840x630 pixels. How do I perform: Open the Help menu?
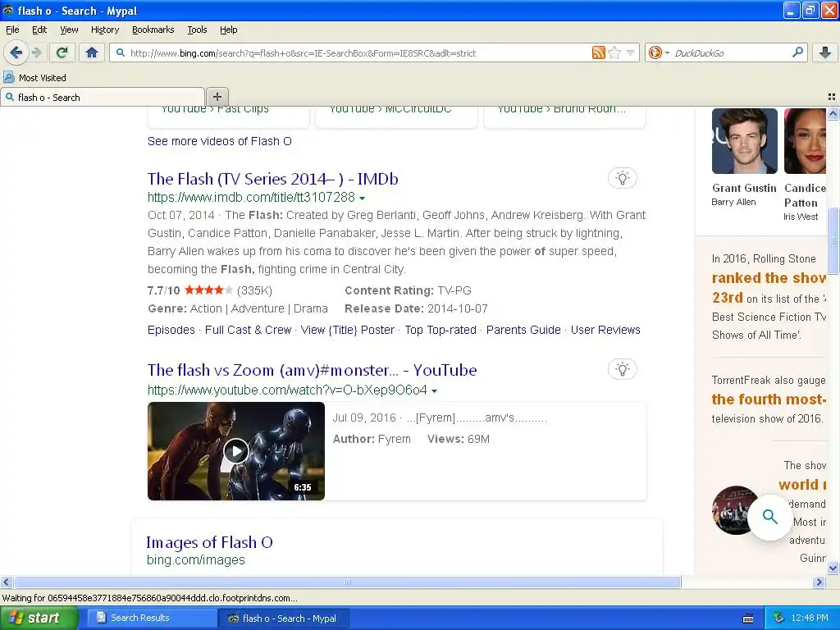228,30
